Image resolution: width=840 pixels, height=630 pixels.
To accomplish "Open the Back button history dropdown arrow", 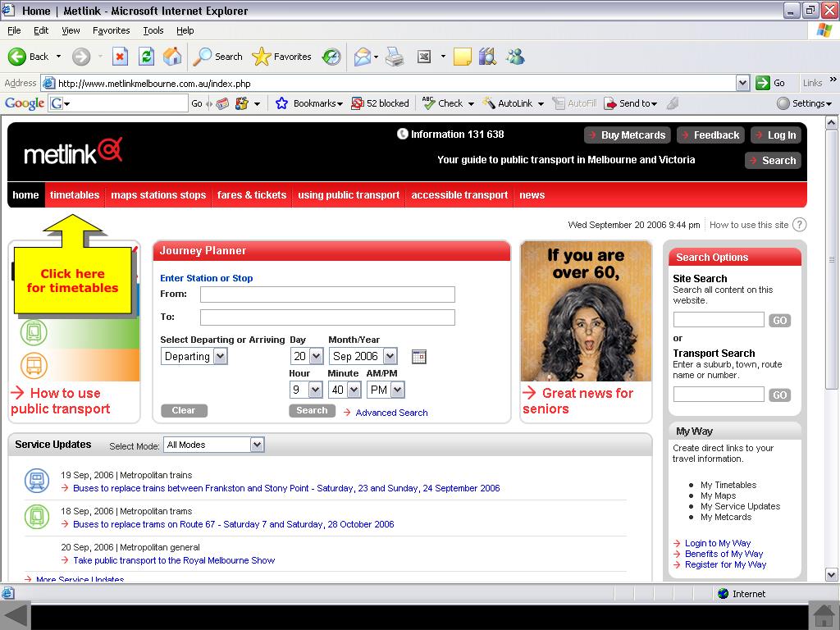I will (58, 57).
